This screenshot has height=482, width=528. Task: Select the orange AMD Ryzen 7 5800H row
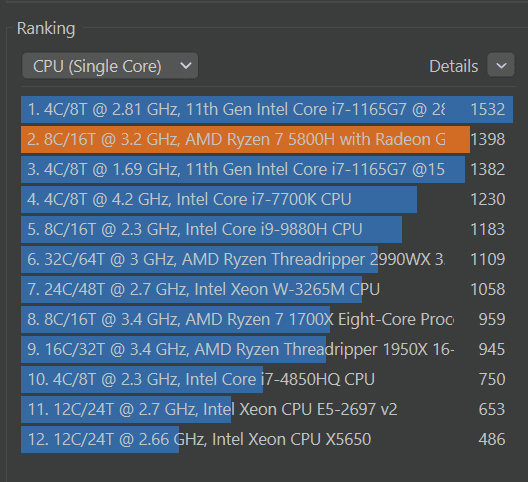267,139
